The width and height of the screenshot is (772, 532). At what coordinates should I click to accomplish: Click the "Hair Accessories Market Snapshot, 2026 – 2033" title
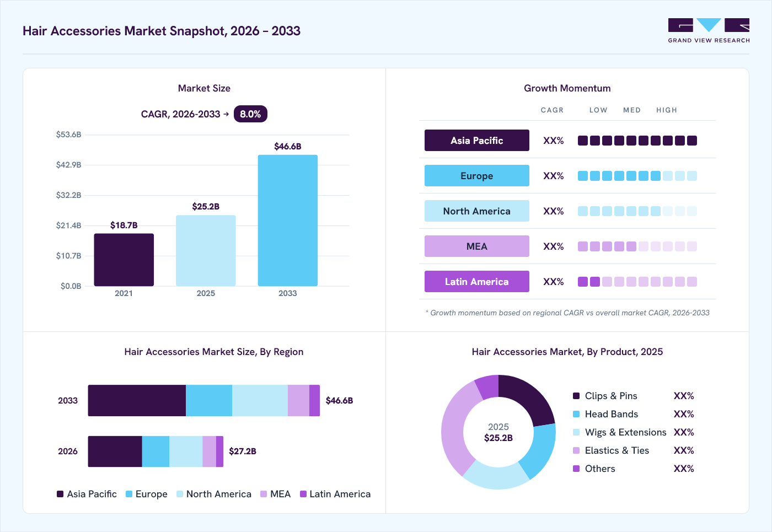pos(162,31)
